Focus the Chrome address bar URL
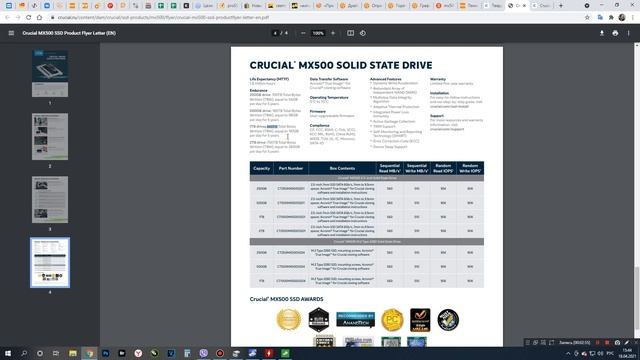Screen dimensions: 640x360 coord(163,18)
